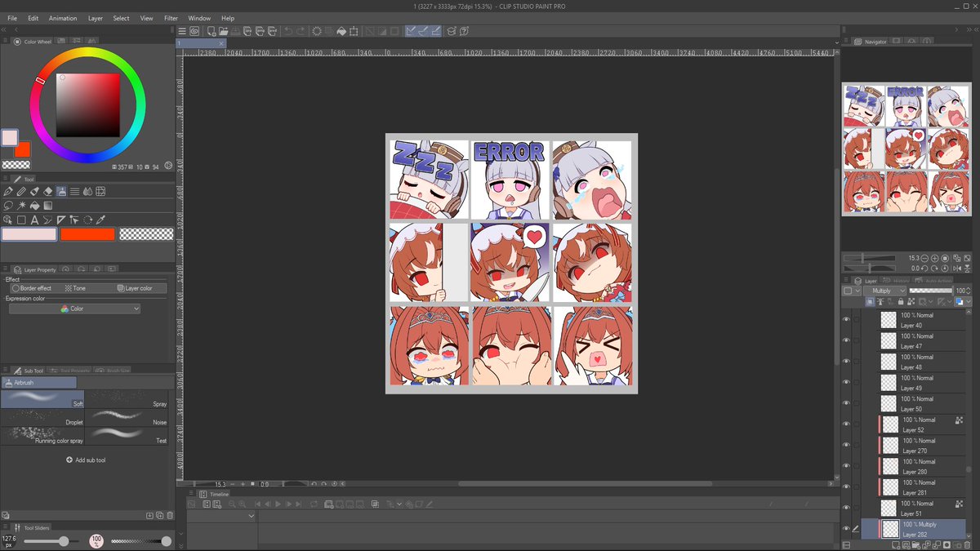
Task: Open the Filter menu
Action: point(171,17)
